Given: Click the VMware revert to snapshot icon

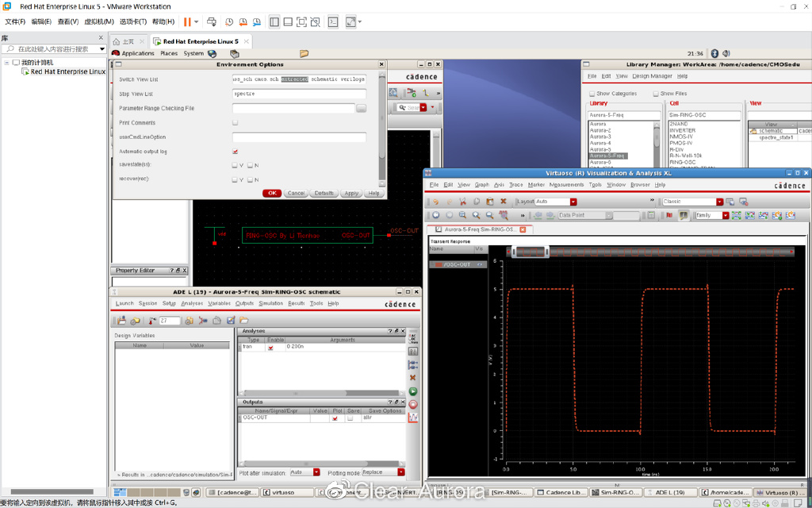Looking at the screenshot, I should pyautogui.click(x=243, y=21).
